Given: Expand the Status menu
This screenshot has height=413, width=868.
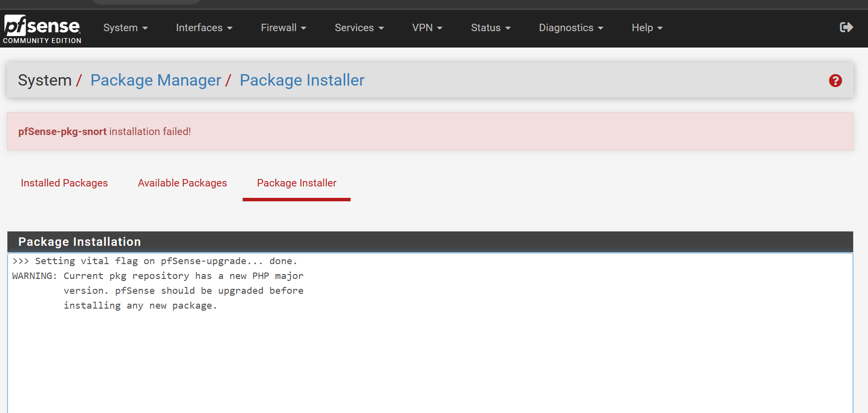Looking at the screenshot, I should point(491,28).
